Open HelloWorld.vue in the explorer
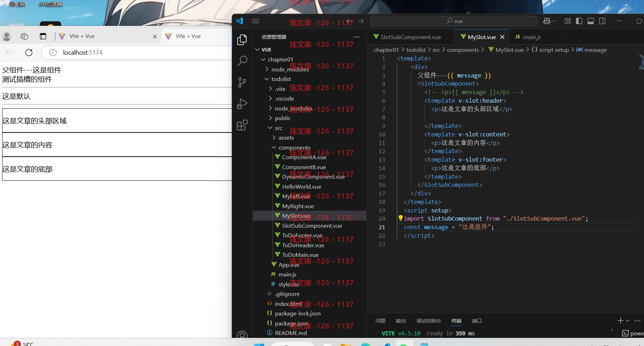 pyautogui.click(x=309, y=186)
